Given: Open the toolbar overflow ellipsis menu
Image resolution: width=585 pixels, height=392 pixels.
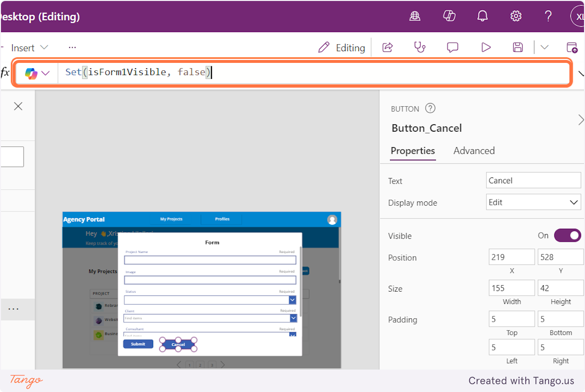Looking at the screenshot, I should coord(73,47).
